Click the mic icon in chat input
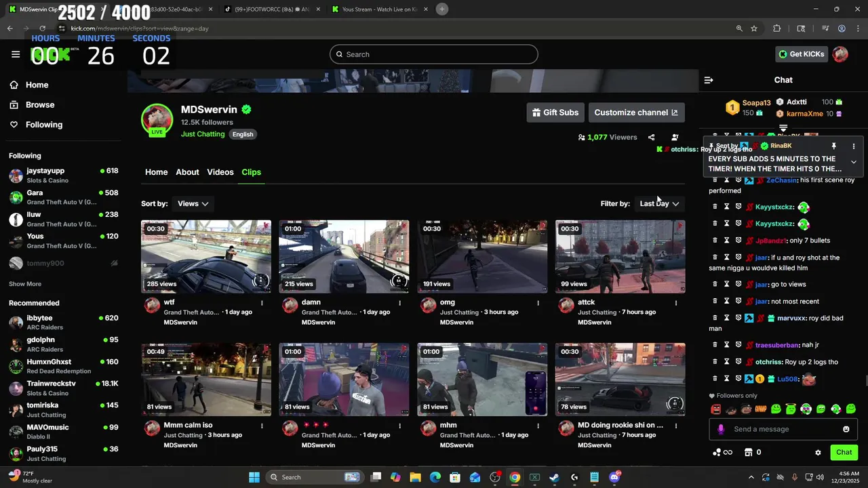 (x=721, y=429)
